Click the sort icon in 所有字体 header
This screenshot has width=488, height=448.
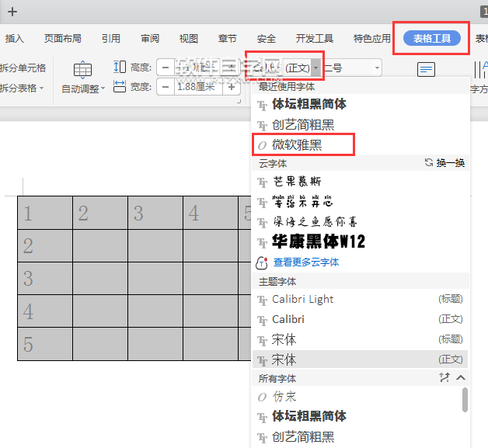(444, 378)
